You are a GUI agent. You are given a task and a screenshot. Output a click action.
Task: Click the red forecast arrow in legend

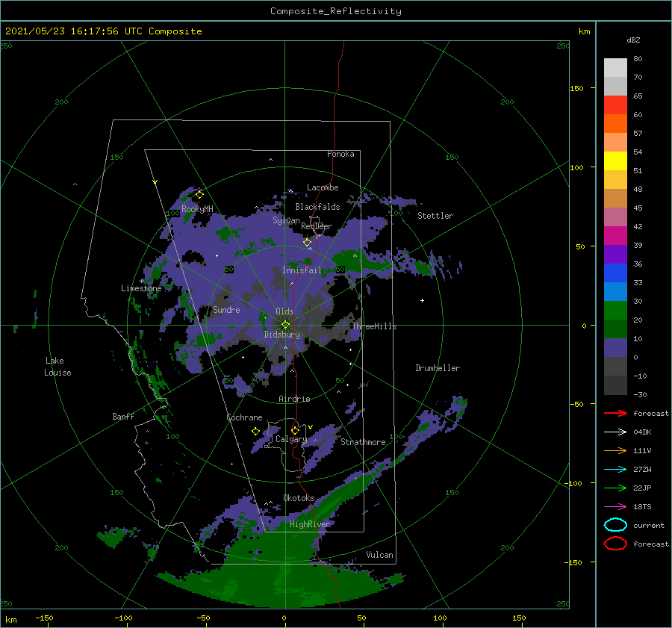click(615, 413)
